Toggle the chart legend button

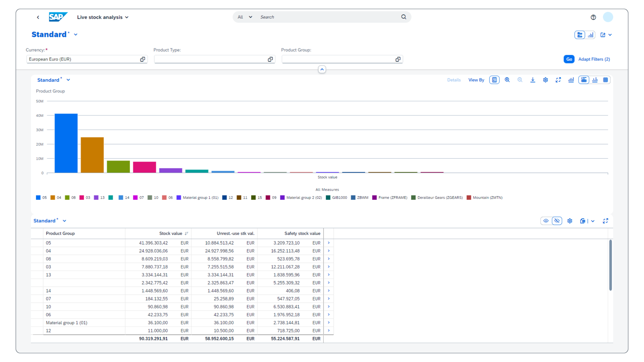click(x=494, y=80)
